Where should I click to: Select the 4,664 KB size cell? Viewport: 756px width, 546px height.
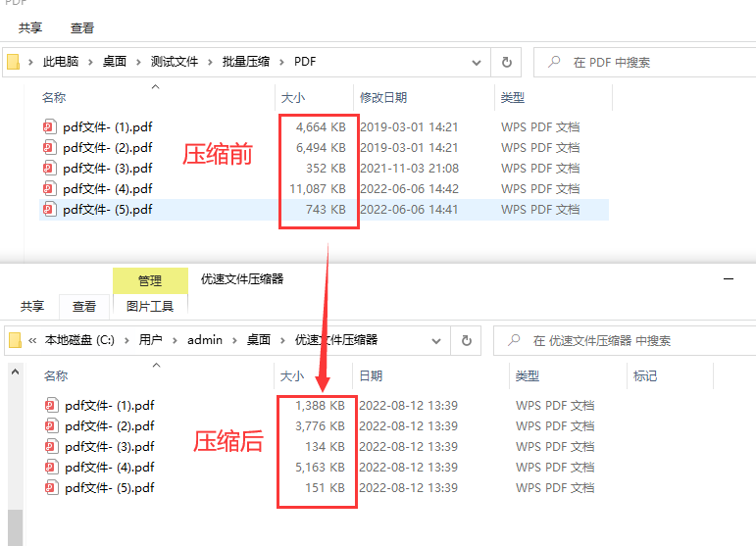click(x=321, y=127)
